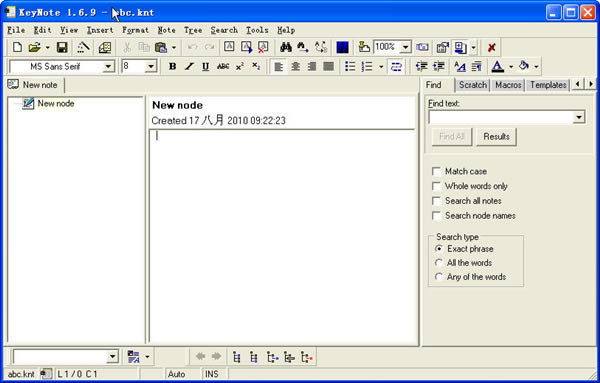Justify the paragraph
The image size is (600, 383).
(328, 67)
